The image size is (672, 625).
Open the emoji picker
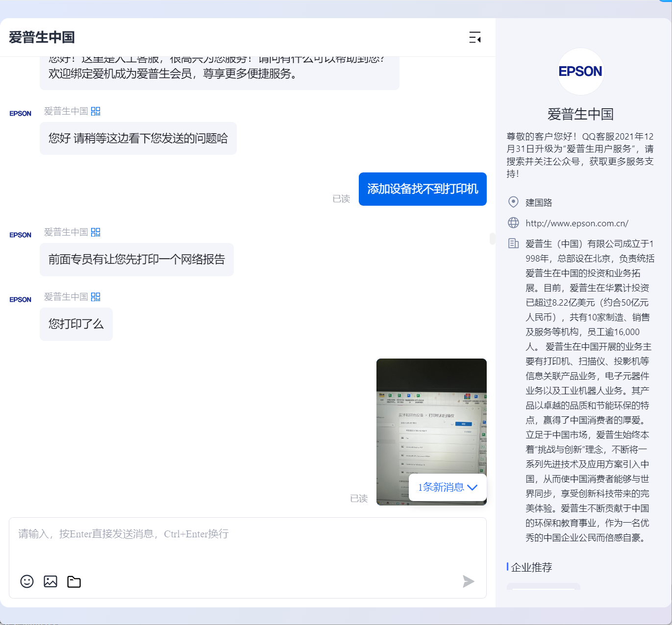[27, 581]
